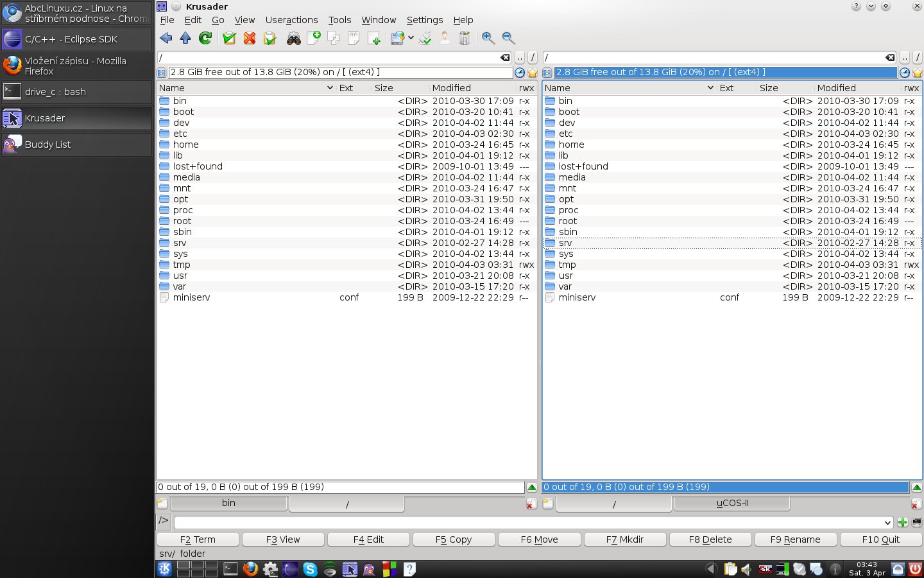Open the command line history dropdown
Viewport: 924px width, 578px height.
coord(887,523)
